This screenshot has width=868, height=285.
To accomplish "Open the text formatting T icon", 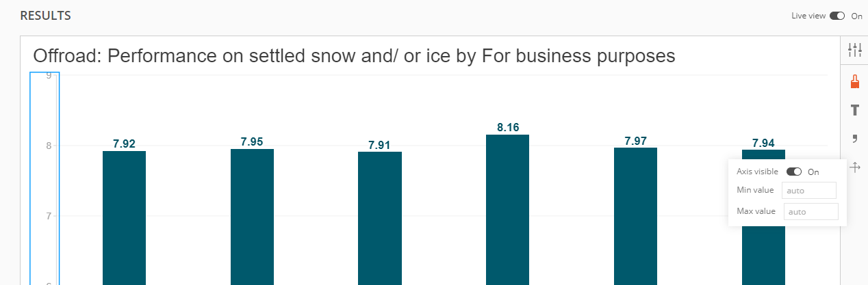I will coord(854,110).
